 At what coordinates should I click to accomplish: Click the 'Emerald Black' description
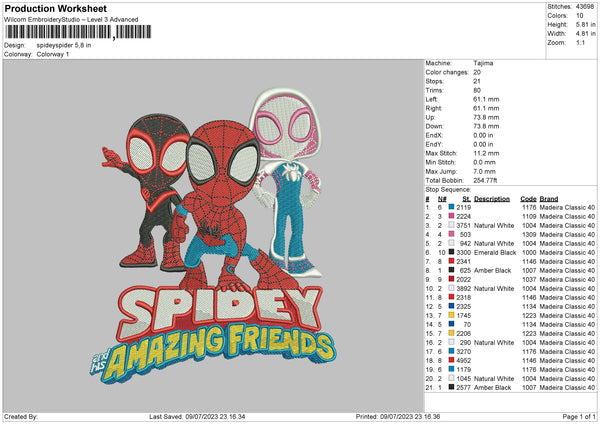coord(495,253)
